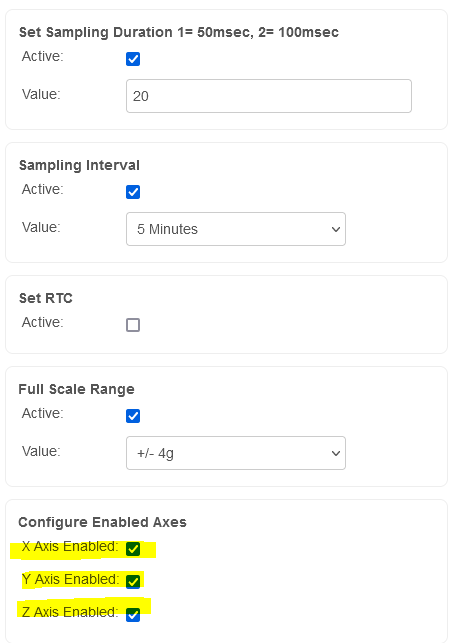Uncheck Active under Set Sampling Duration
The height and width of the screenshot is (643, 454).
[x=133, y=59]
